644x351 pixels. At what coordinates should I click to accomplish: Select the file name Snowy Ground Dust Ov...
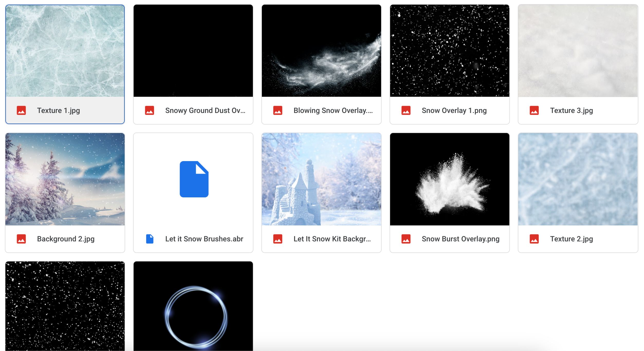[205, 110]
